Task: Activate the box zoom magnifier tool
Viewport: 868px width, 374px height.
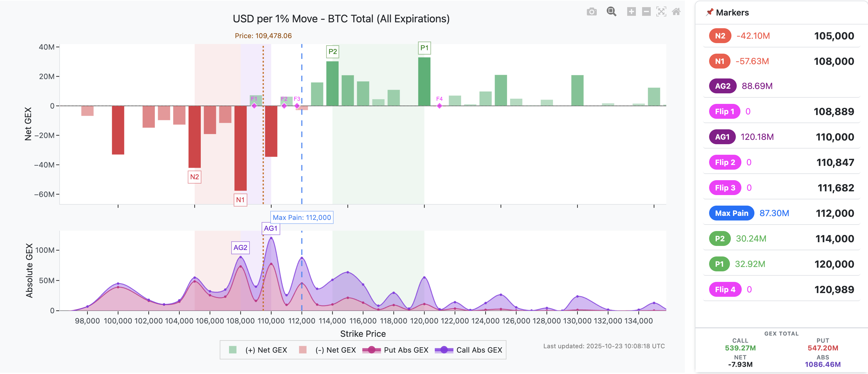Action: point(611,11)
